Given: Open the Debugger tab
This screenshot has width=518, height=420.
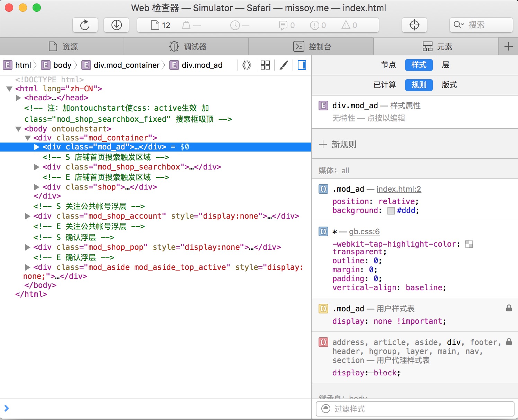Looking at the screenshot, I should click(186, 46).
